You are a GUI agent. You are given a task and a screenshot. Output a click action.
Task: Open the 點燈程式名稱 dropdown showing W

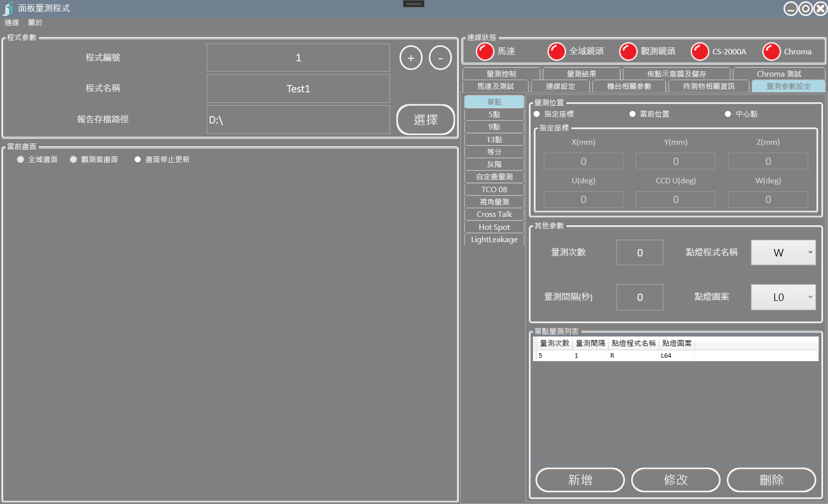click(x=783, y=252)
